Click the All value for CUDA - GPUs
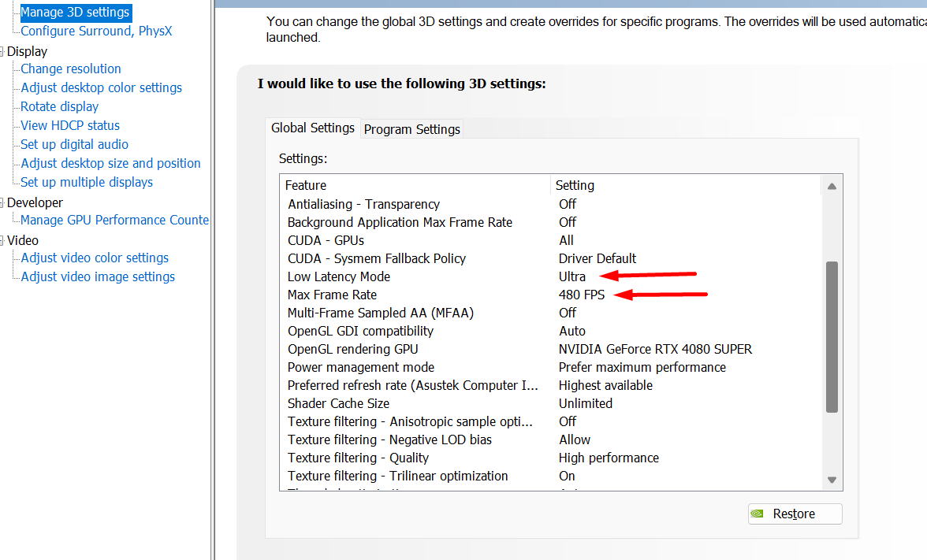Viewport: 927px width, 560px height. 566,241
